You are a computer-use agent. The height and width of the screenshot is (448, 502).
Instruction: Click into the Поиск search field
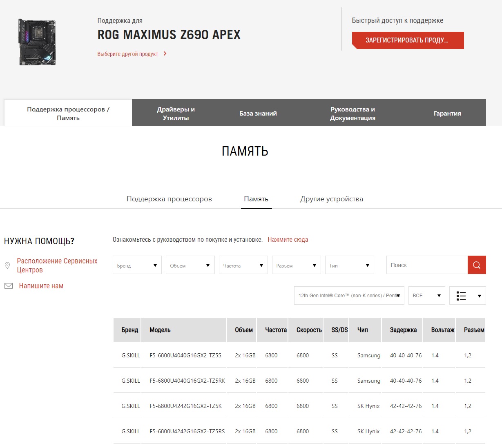[427, 265]
